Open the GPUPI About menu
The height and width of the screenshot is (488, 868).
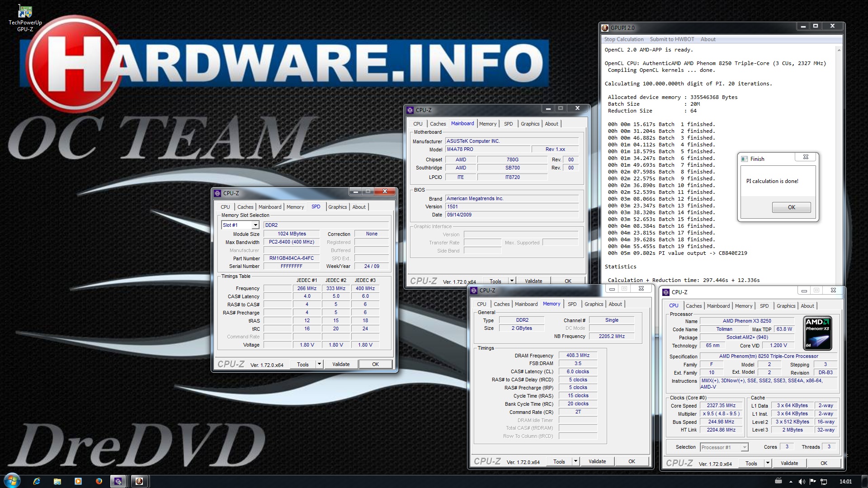click(708, 39)
